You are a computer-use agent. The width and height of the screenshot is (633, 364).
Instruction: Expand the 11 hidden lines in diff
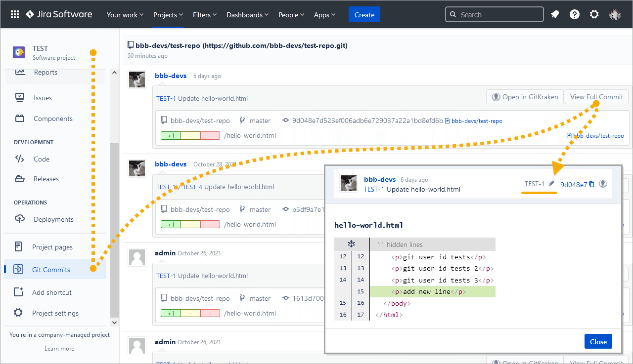352,244
